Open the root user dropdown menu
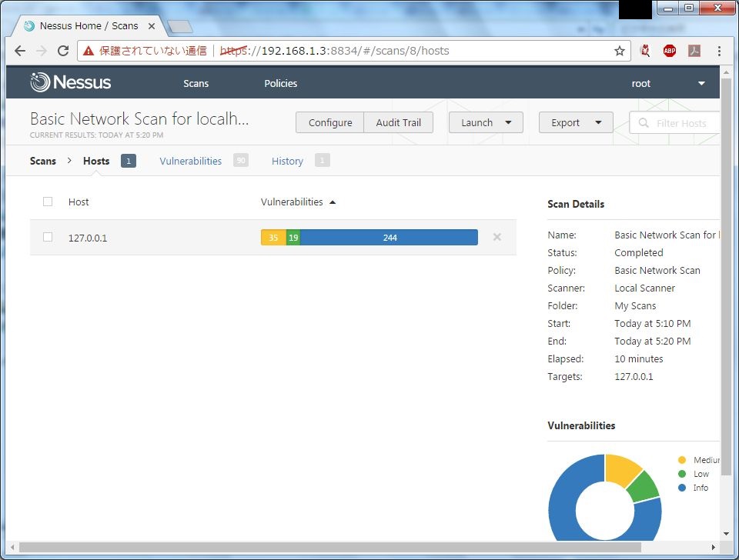 [x=668, y=83]
